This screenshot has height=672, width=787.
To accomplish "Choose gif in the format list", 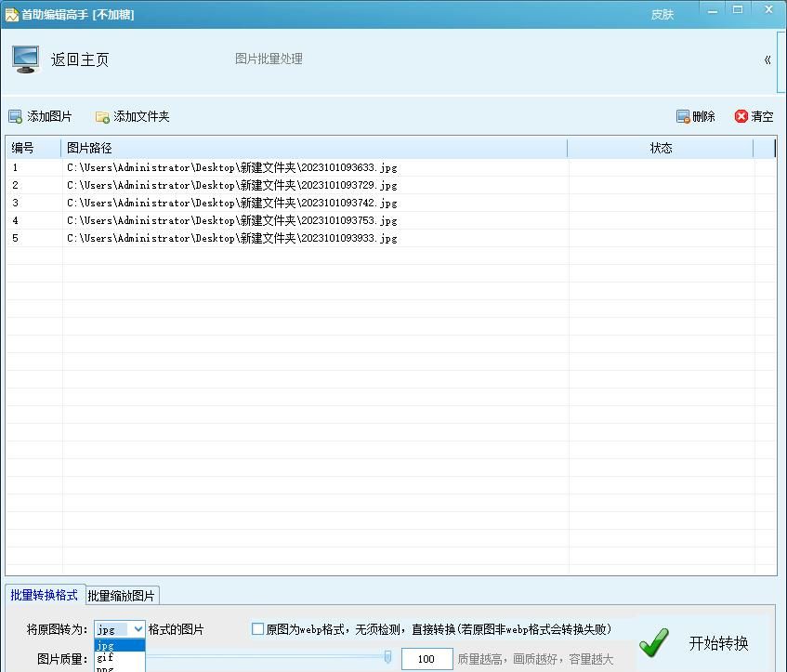I will (x=120, y=657).
